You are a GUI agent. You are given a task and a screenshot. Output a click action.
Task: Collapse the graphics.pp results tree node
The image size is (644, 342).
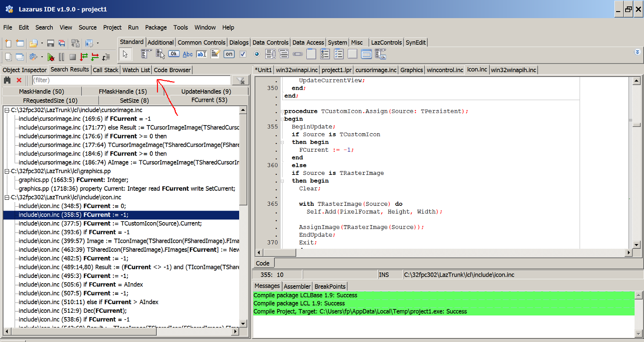click(x=7, y=171)
